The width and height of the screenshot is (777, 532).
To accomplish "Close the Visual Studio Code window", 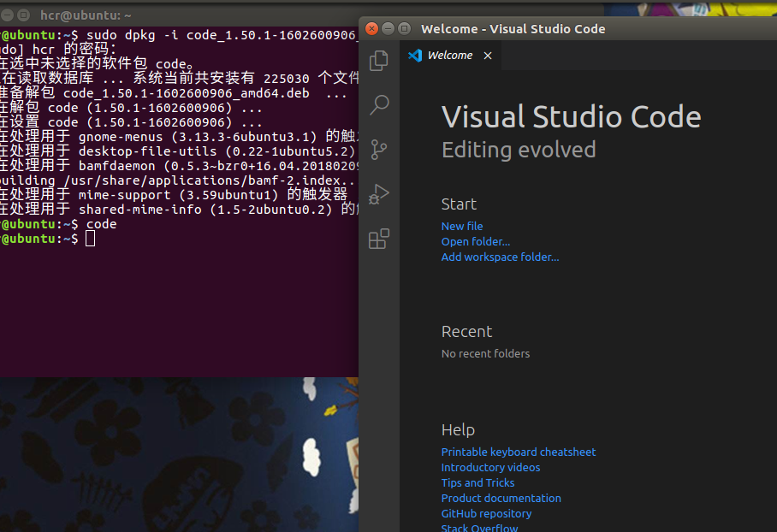I will (371, 29).
